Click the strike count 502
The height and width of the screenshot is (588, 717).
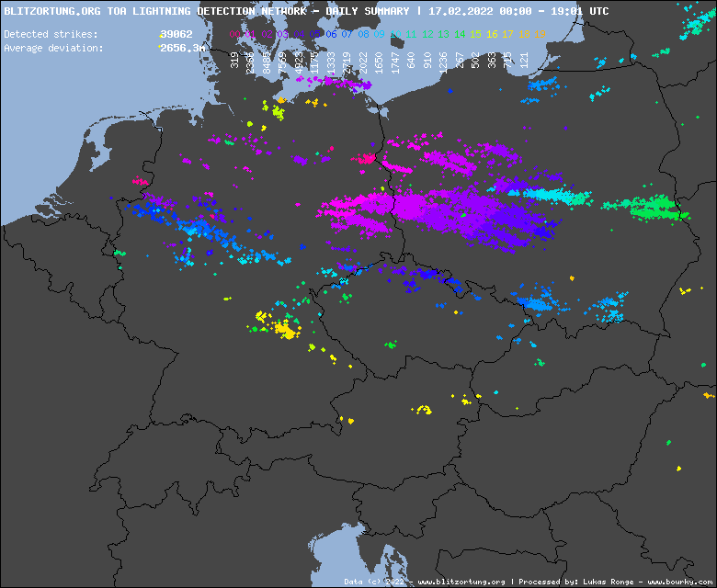click(475, 61)
